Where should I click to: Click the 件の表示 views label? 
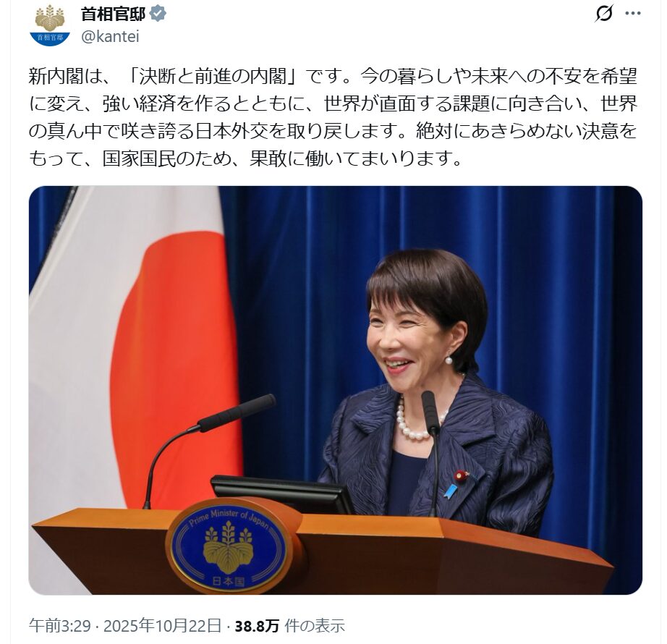tap(315, 626)
